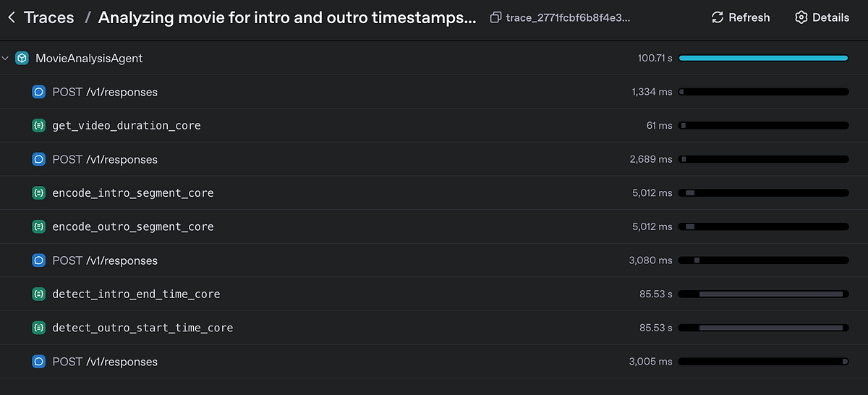
Task: Open Details via the gear icon
Action: pyautogui.click(x=801, y=17)
